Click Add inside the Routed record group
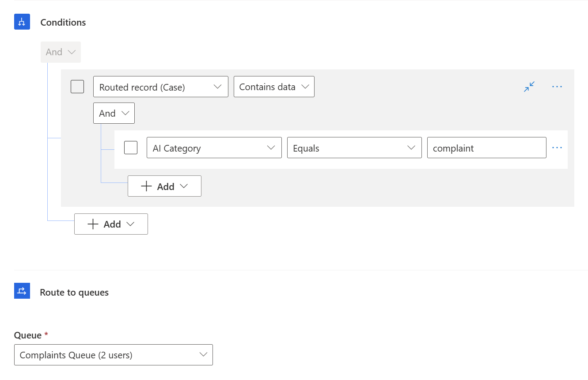Image resolution: width=588 pixels, height=380 pixels. (164, 186)
